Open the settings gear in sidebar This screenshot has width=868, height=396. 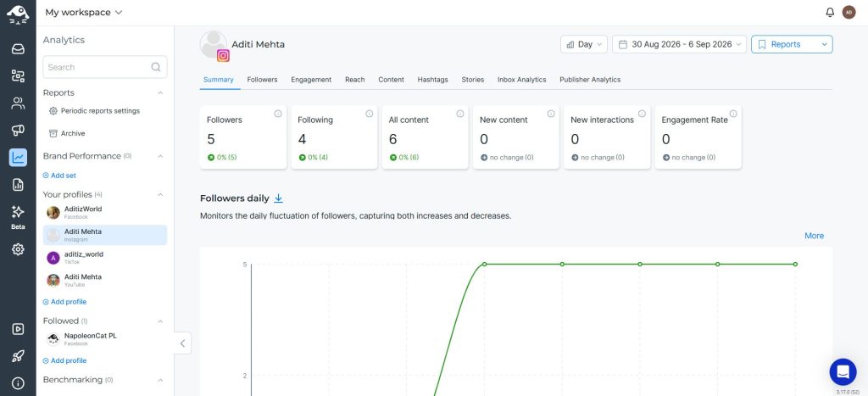[x=18, y=249]
